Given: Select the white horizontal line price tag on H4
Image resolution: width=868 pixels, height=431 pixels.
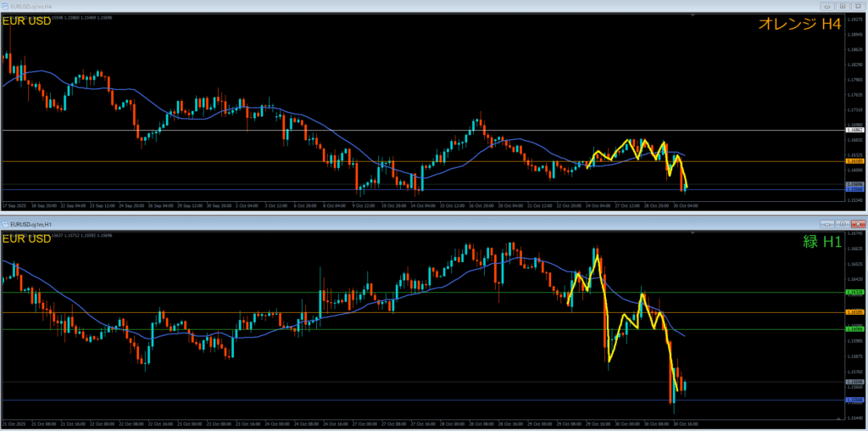Looking at the screenshot, I should click(x=854, y=130).
